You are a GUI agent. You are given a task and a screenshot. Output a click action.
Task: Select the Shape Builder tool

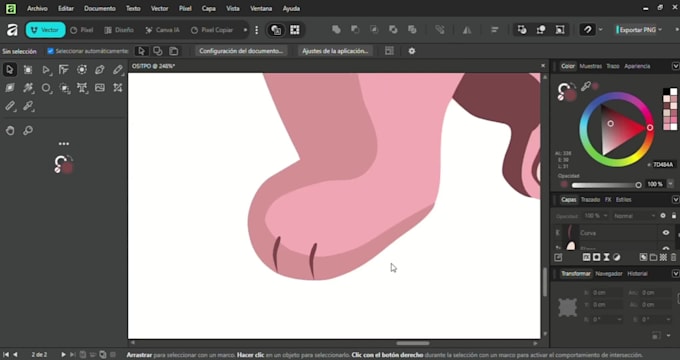tap(64, 88)
